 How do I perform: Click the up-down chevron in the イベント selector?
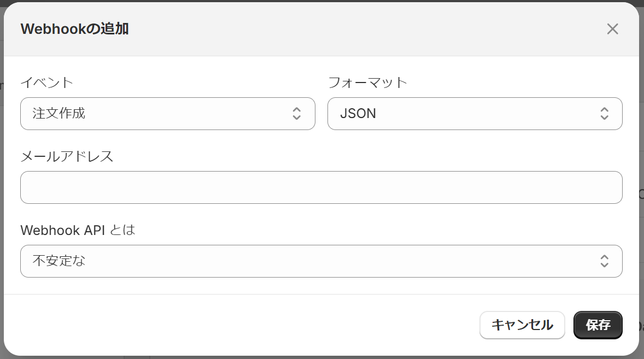[296, 114]
